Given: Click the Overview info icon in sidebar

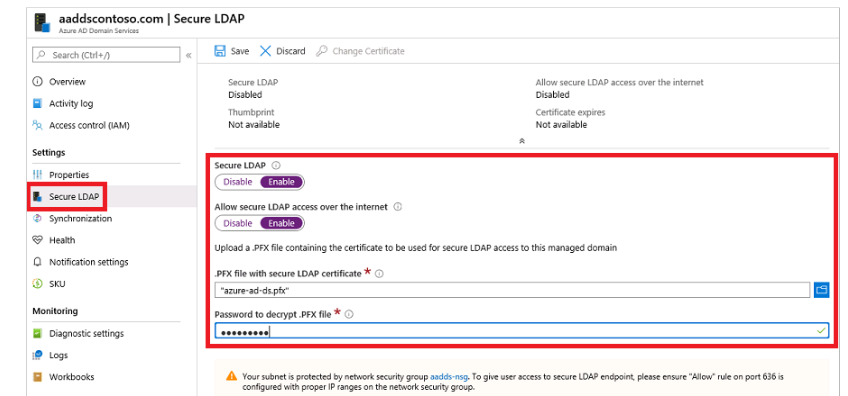Looking at the screenshot, I should click(37, 82).
